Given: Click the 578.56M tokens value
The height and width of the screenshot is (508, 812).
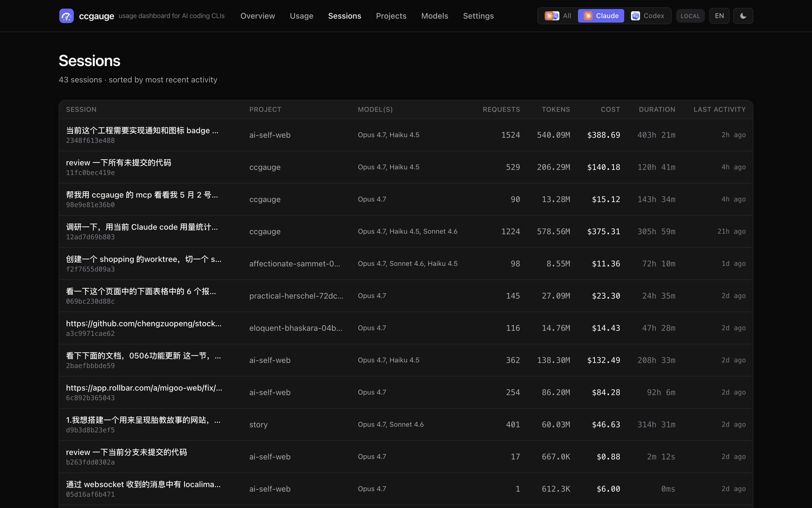Looking at the screenshot, I should pos(553,231).
